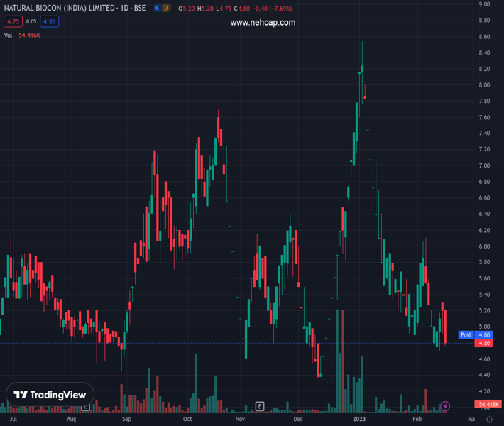Viewport: 504px width, 426px height.
Task: Click the earnings 'E' marker on timeline
Action: [260, 406]
